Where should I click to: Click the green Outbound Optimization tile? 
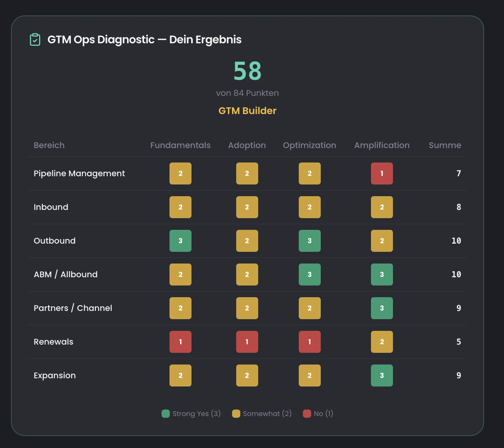pos(310,241)
